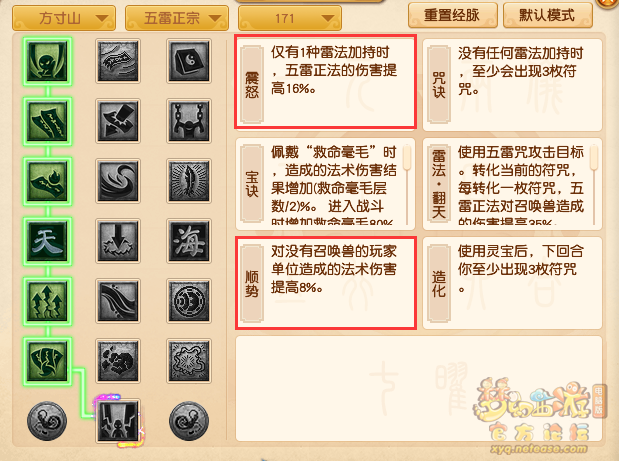The image size is (619, 461).
Task: Select the grey chained shackles skill icon
Action: 189,121
